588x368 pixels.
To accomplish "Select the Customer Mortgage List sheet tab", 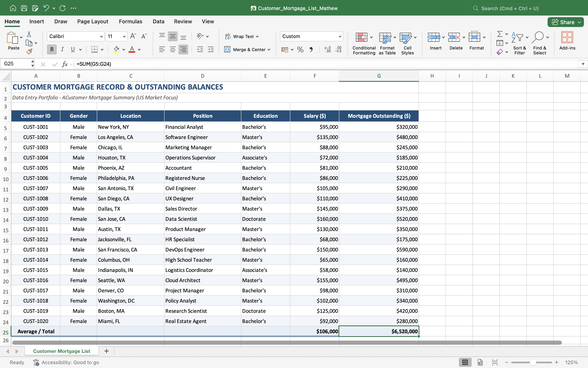I will (x=61, y=351).
